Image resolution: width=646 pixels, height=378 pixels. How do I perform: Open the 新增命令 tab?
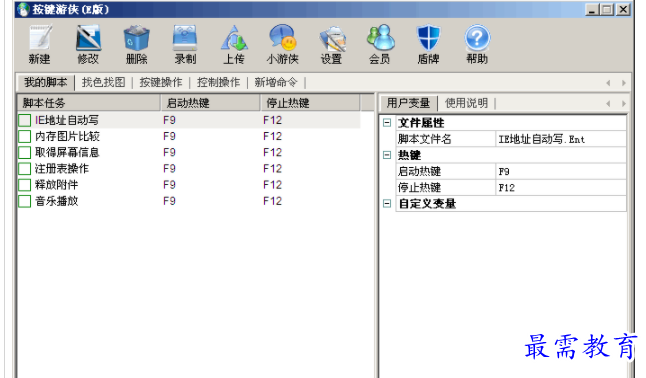point(276,82)
